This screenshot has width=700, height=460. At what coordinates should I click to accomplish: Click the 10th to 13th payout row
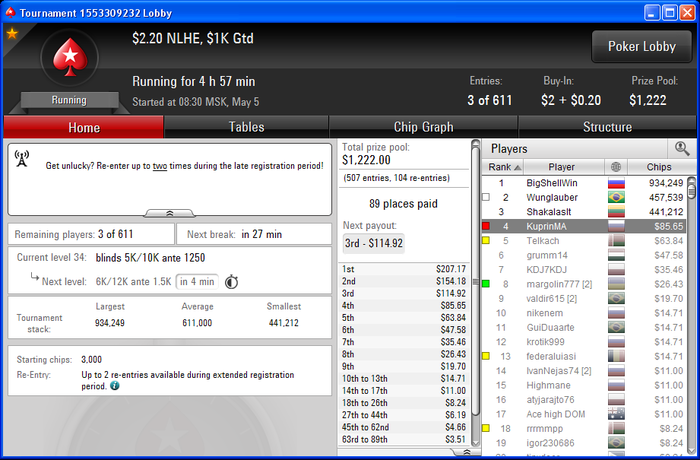(404, 378)
